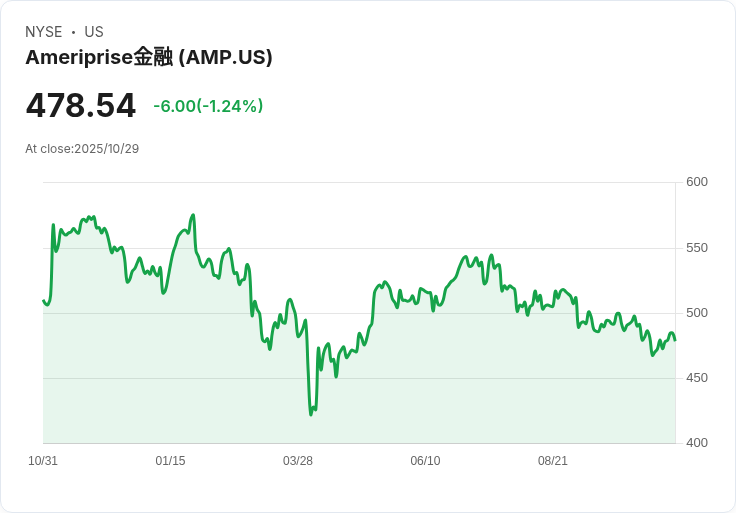Image resolution: width=736 pixels, height=513 pixels.
Task: Select the -6.00(-1.24%) price change text
Action: click(x=208, y=106)
